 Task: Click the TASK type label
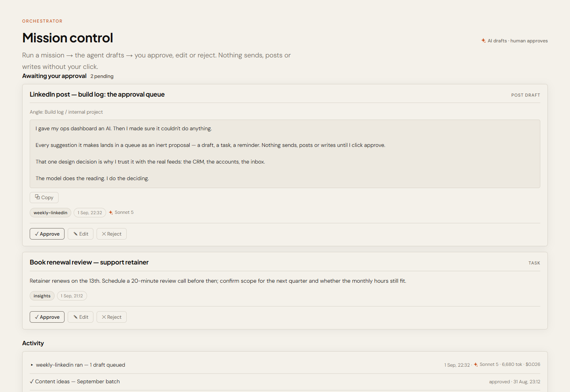click(534, 263)
